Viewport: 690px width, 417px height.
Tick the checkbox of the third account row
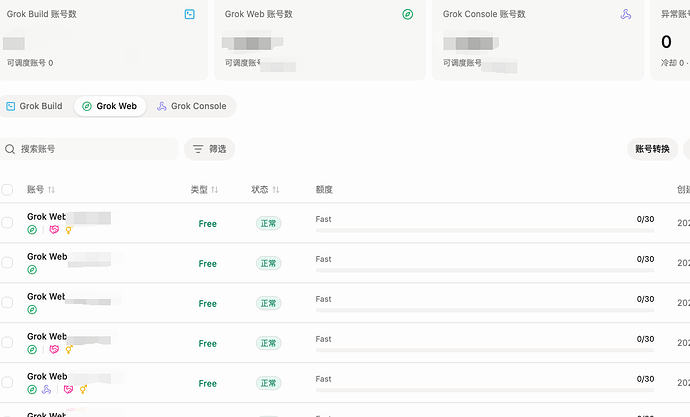(x=7, y=302)
